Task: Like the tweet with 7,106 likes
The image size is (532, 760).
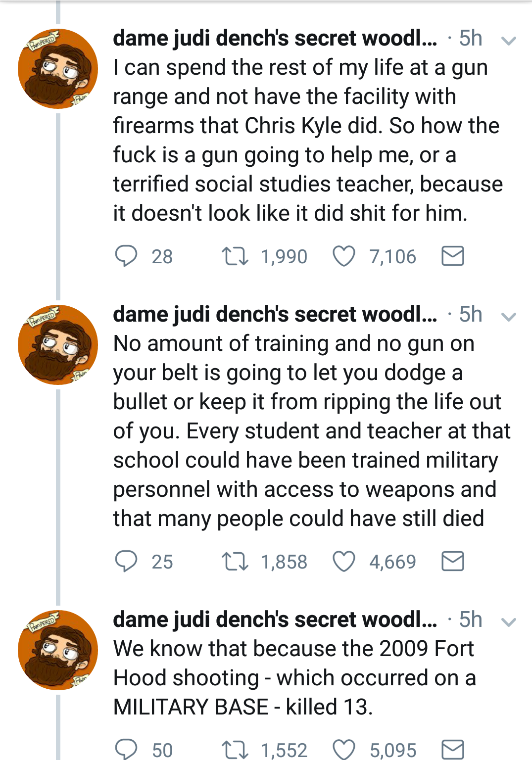Action: (x=343, y=256)
